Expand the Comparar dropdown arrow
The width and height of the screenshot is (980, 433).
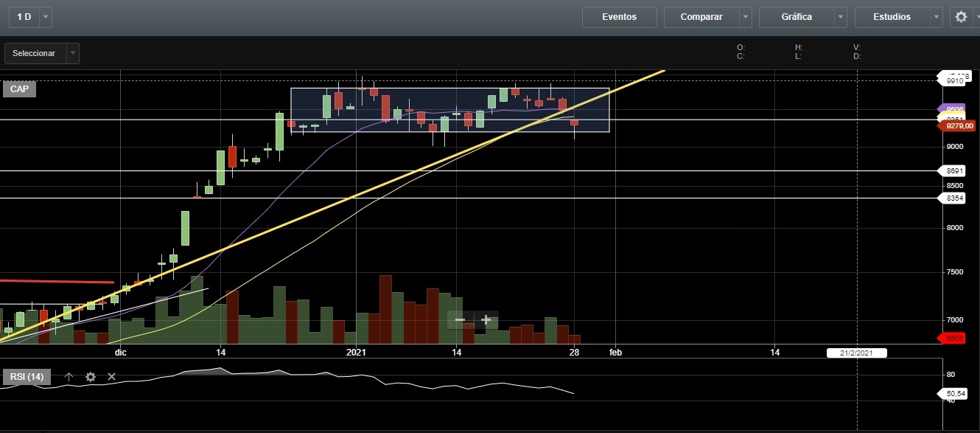(746, 17)
